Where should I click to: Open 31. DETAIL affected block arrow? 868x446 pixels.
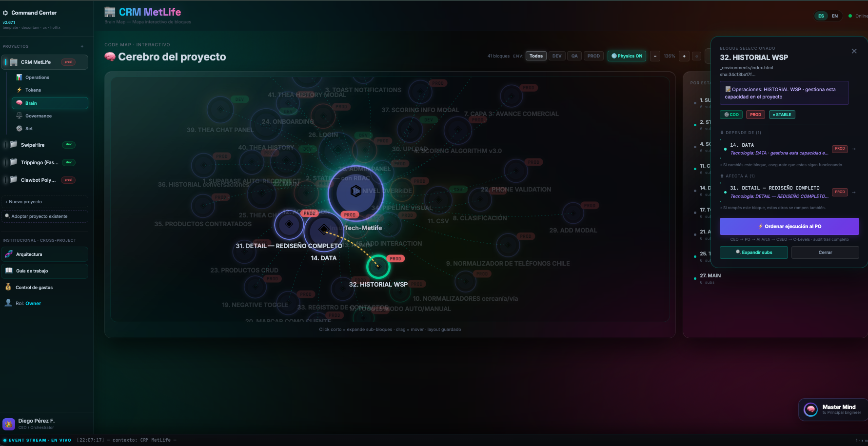point(853,192)
